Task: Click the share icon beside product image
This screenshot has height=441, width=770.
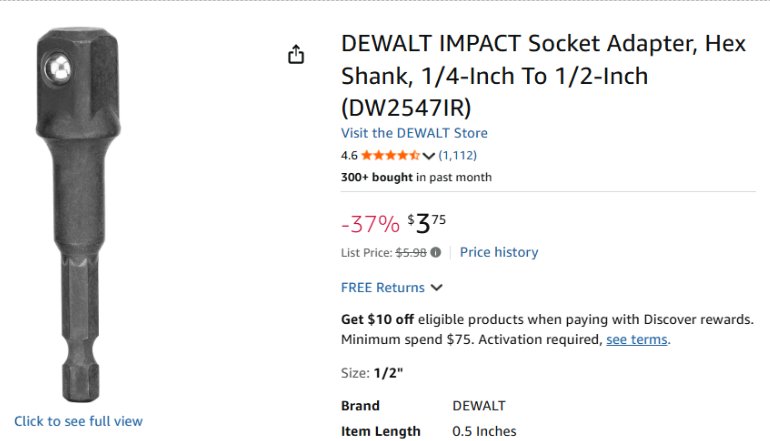Action: [296, 55]
